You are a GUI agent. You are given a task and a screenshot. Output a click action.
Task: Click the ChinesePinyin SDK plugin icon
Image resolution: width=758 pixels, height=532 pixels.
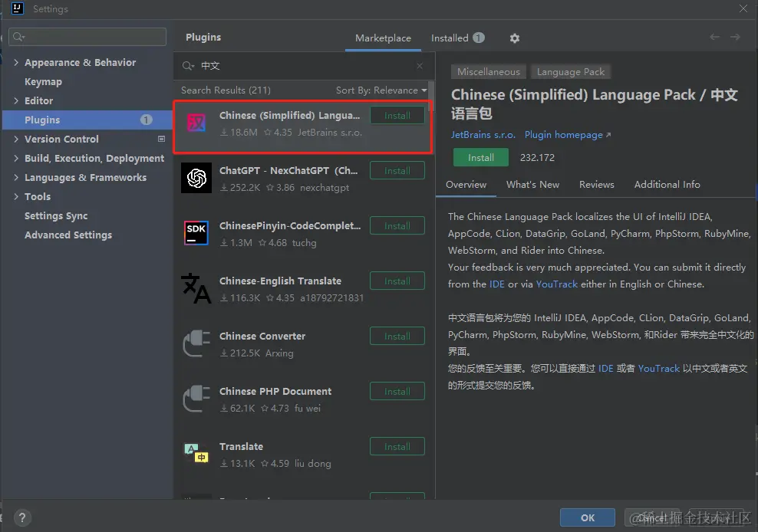pos(196,233)
